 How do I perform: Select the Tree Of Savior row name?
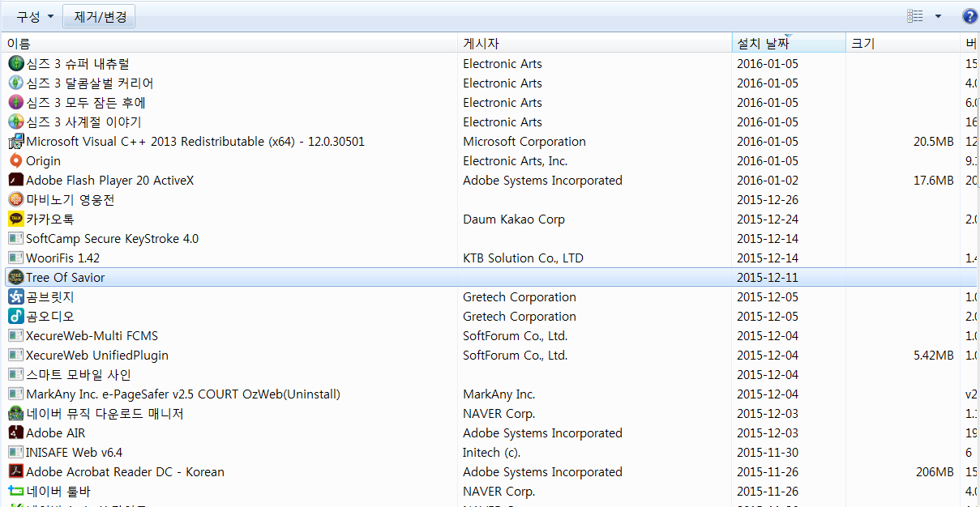pos(66,277)
